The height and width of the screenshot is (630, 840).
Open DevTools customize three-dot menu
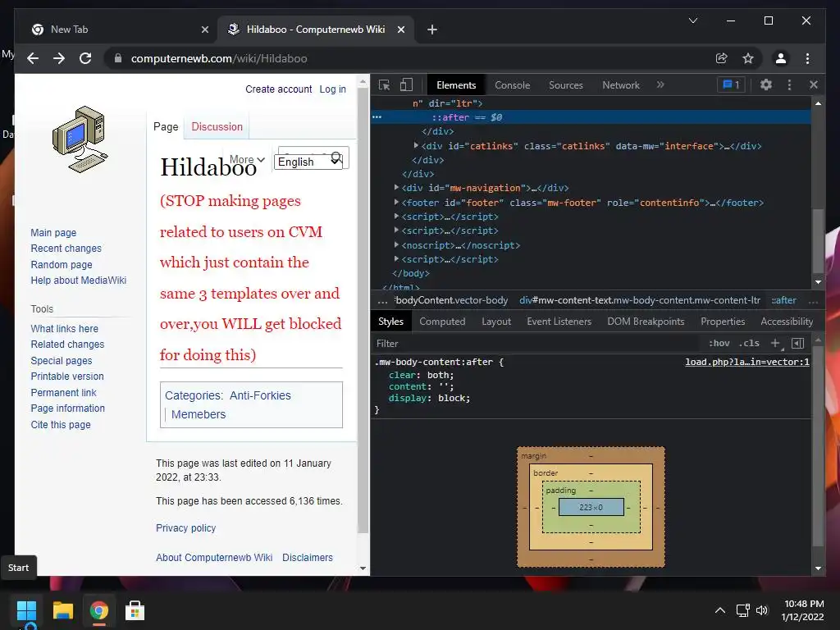tap(789, 84)
